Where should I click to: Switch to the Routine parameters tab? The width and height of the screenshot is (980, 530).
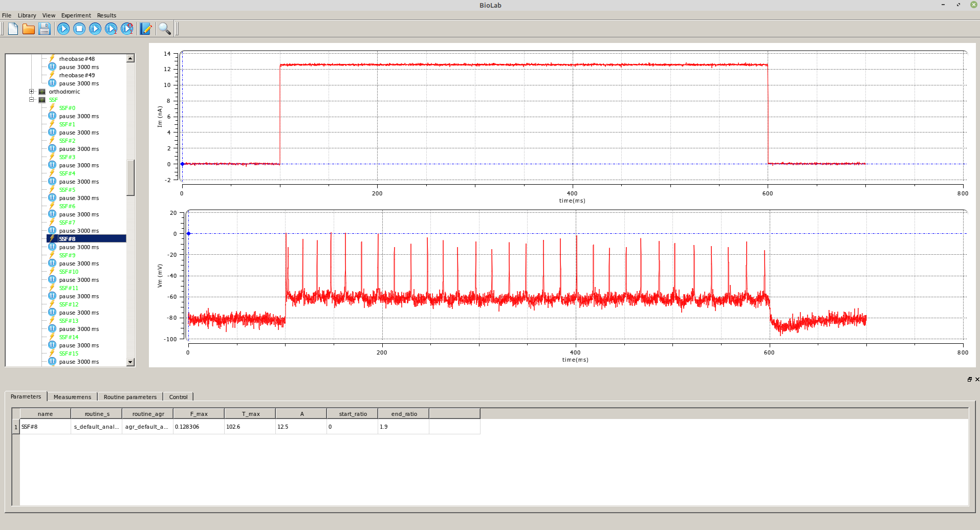(x=130, y=397)
